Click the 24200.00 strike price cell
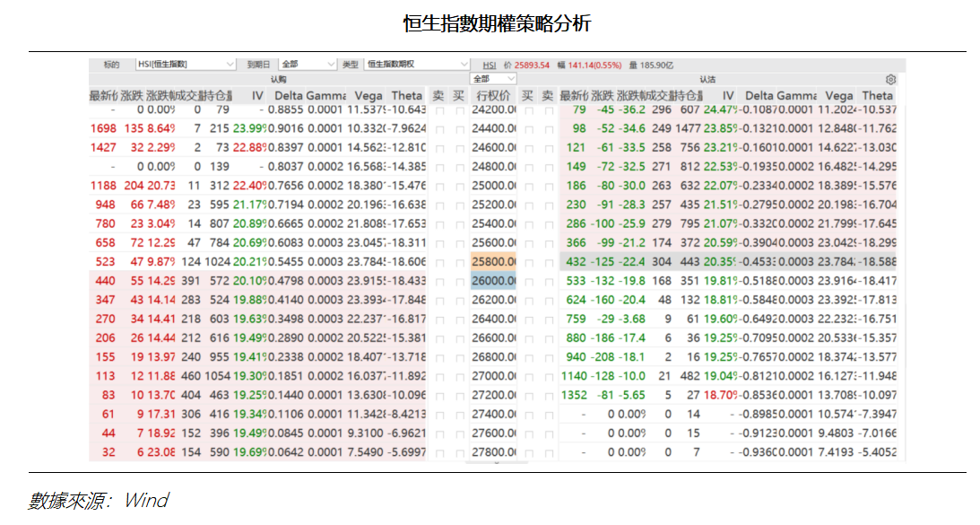980x525 pixels. (493, 109)
